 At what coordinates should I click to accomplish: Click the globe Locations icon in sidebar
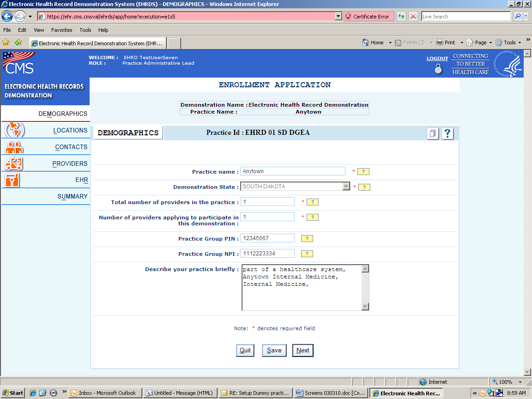pos(15,130)
